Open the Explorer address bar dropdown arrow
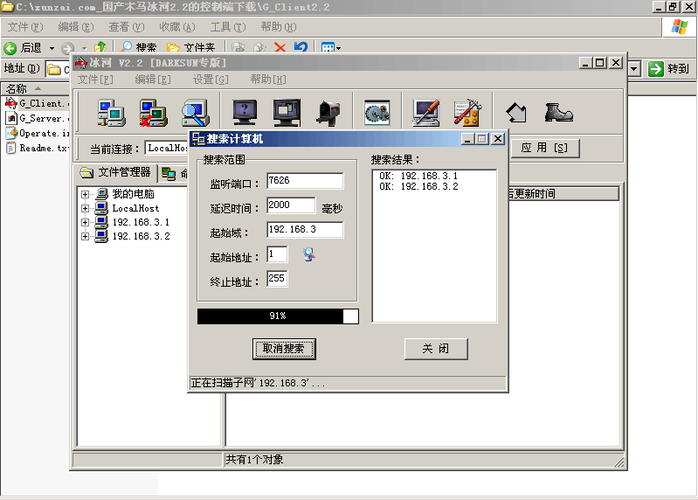 pyautogui.click(x=634, y=69)
